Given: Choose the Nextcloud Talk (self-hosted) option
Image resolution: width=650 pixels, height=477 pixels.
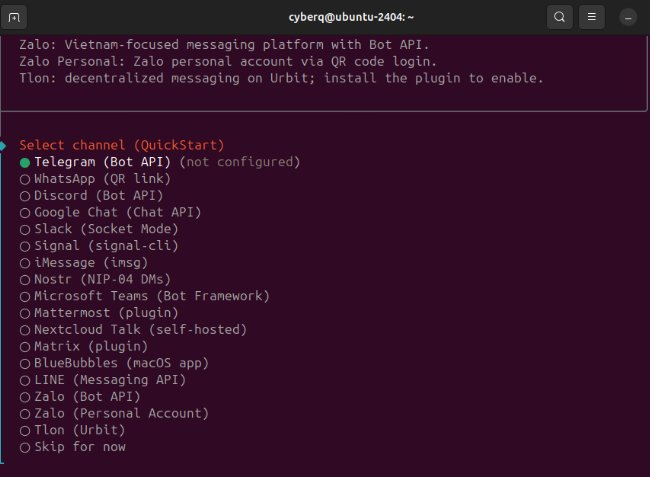Looking at the screenshot, I should coord(25,330).
